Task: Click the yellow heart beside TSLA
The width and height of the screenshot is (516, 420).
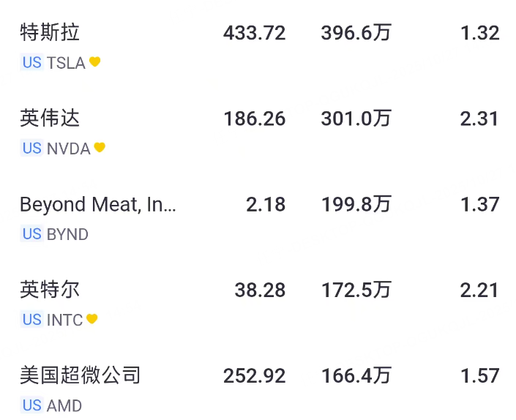Action: coord(95,63)
